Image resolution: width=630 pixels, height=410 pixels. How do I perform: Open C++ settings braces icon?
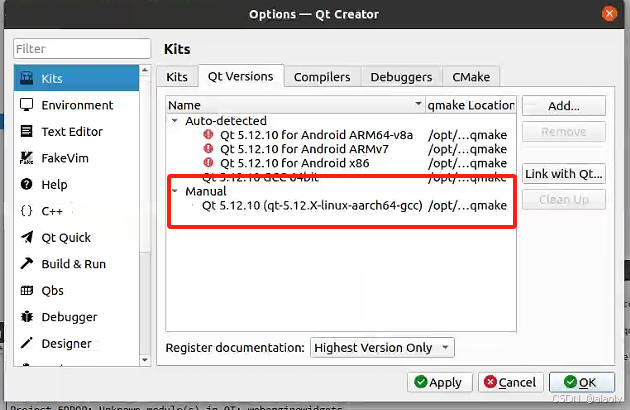pyautogui.click(x=27, y=211)
